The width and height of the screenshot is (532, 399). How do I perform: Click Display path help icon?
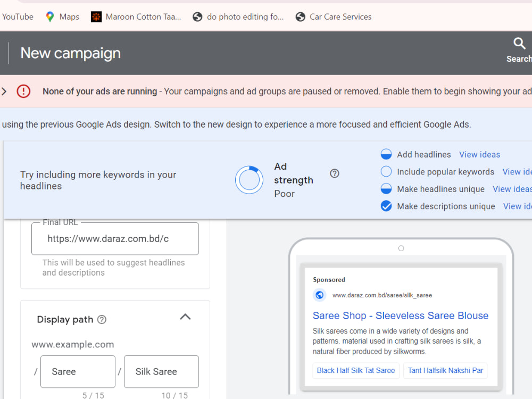[102, 319]
